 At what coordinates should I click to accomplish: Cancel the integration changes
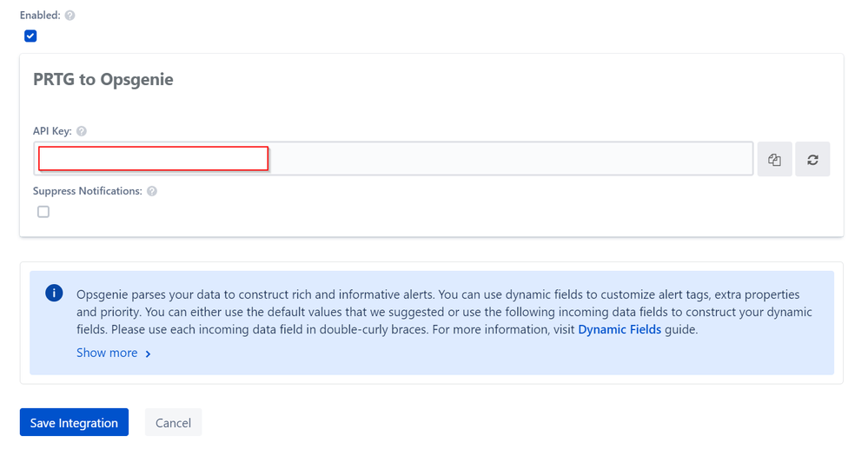click(173, 422)
